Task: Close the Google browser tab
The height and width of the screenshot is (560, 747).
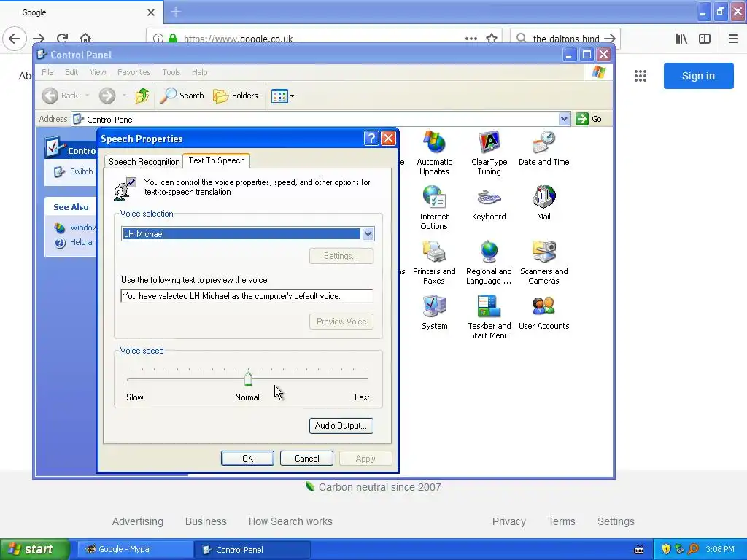Action: click(151, 12)
